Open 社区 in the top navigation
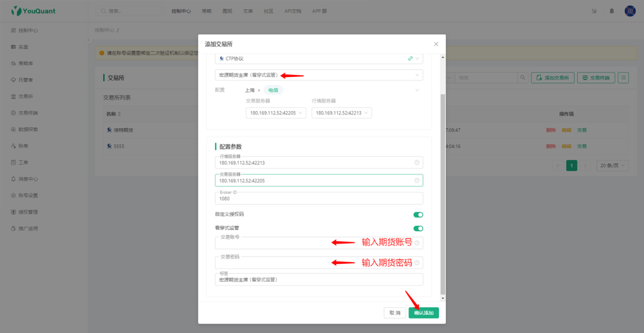 pyautogui.click(x=269, y=11)
